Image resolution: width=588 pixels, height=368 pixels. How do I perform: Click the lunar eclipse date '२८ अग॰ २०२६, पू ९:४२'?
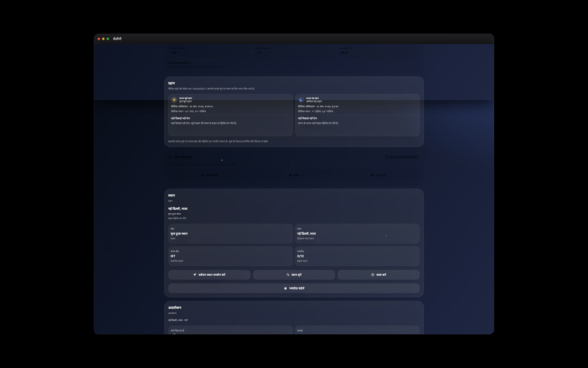point(327,107)
